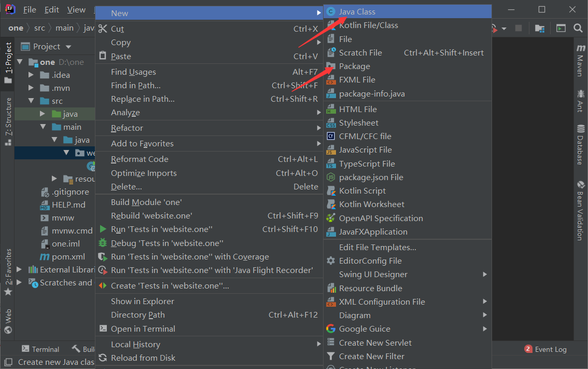Open the Edit menu
588x369 pixels.
tap(52, 10)
